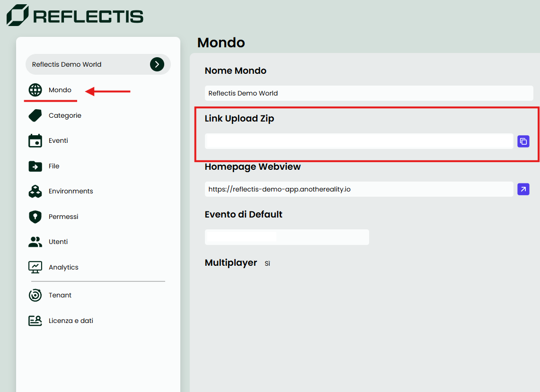Click the Reflectis logo
Viewport: 540px width, 392px height.
(74, 16)
